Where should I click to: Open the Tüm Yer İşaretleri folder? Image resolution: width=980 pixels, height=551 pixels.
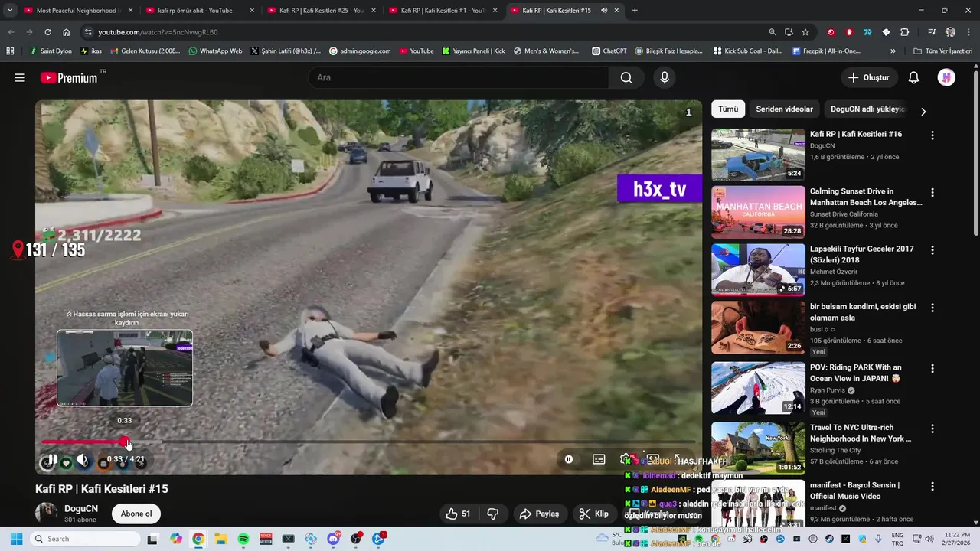click(x=942, y=51)
